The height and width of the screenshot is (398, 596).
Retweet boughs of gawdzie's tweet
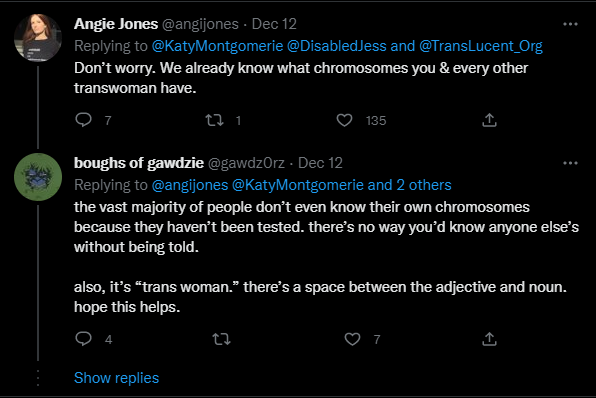(222, 339)
